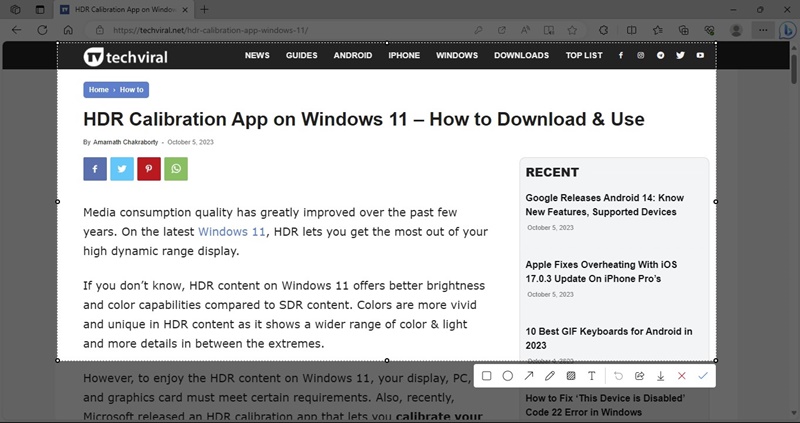Open author Amarnath Chakraborty link
The width and height of the screenshot is (800, 423).
coord(126,142)
